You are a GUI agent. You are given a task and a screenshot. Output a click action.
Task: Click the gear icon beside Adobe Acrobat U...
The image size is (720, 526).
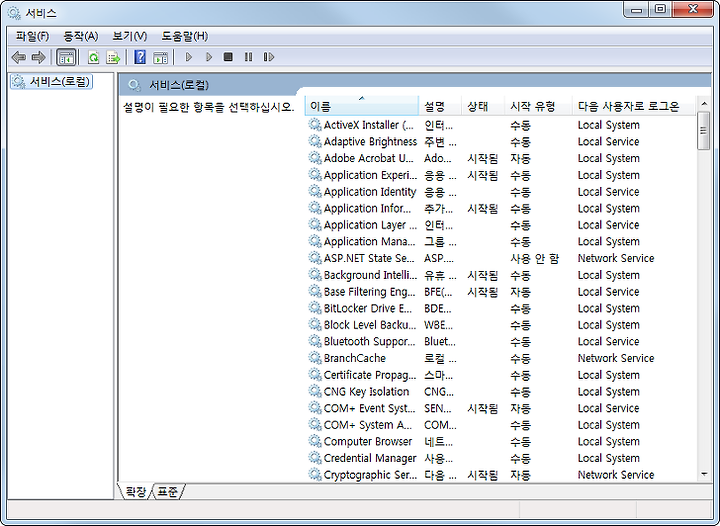315,158
